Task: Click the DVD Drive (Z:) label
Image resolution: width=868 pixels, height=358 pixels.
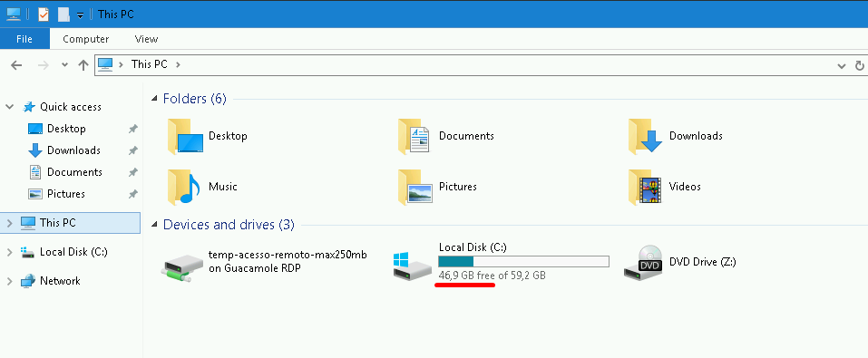Action: coord(703,262)
